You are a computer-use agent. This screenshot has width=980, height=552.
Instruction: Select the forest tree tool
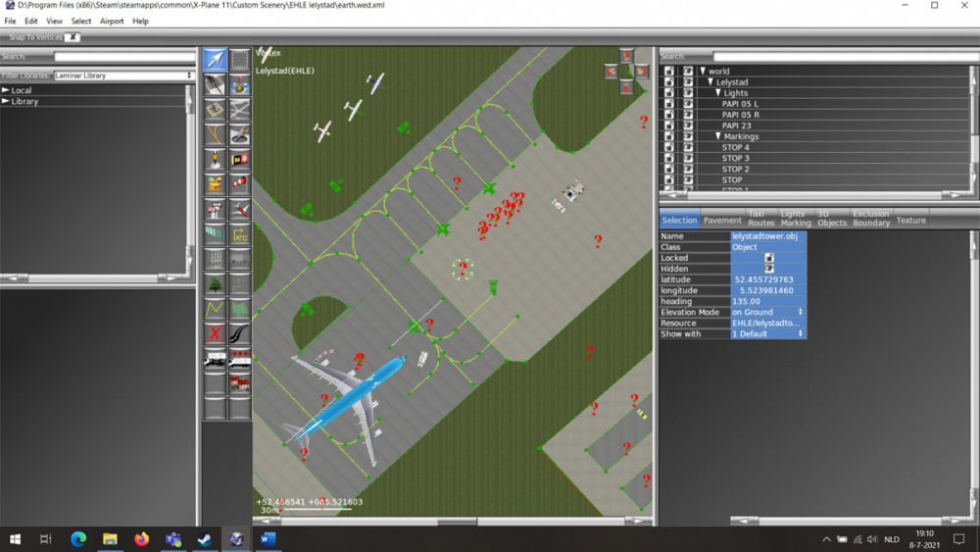(215, 284)
